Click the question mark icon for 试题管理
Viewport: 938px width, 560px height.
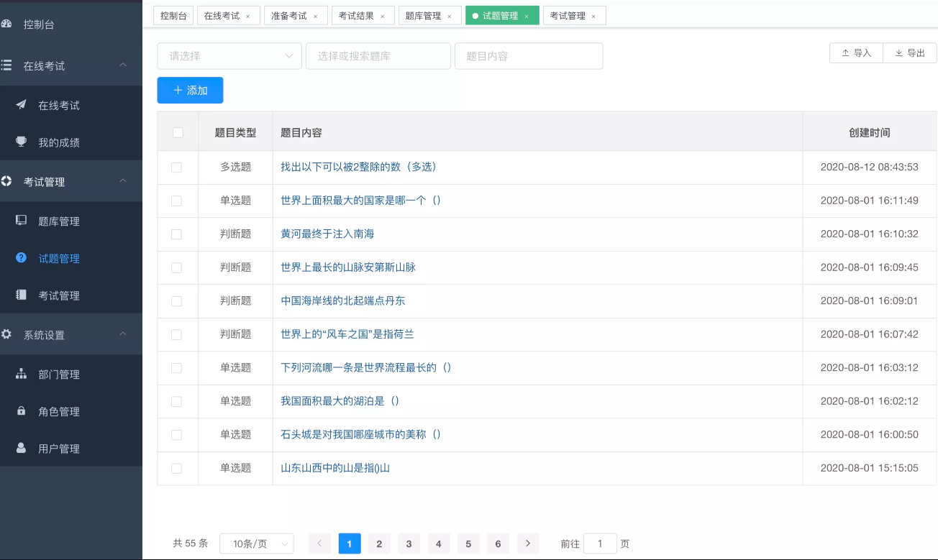[21, 258]
